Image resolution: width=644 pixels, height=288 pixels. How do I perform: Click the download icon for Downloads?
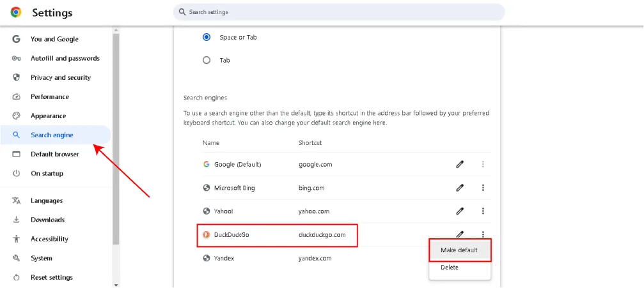tap(17, 220)
